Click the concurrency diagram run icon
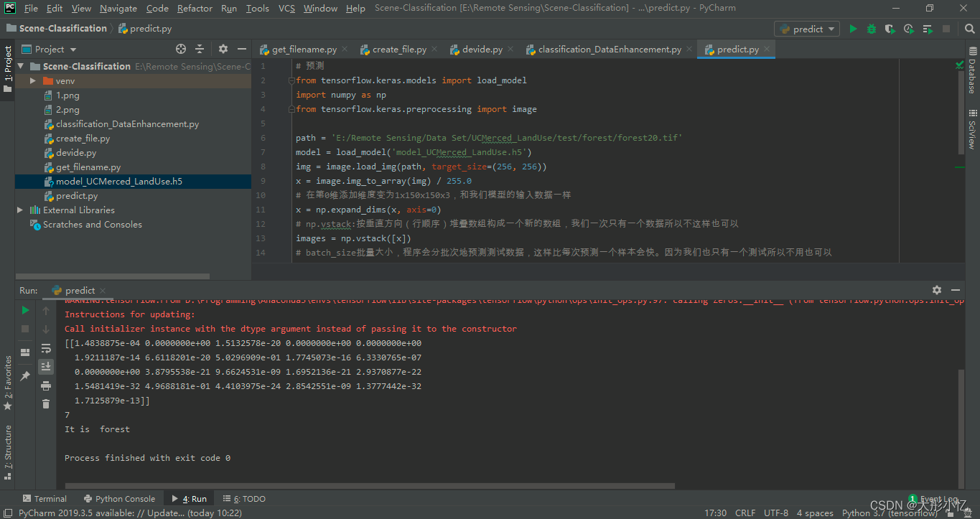 pyautogui.click(x=928, y=29)
